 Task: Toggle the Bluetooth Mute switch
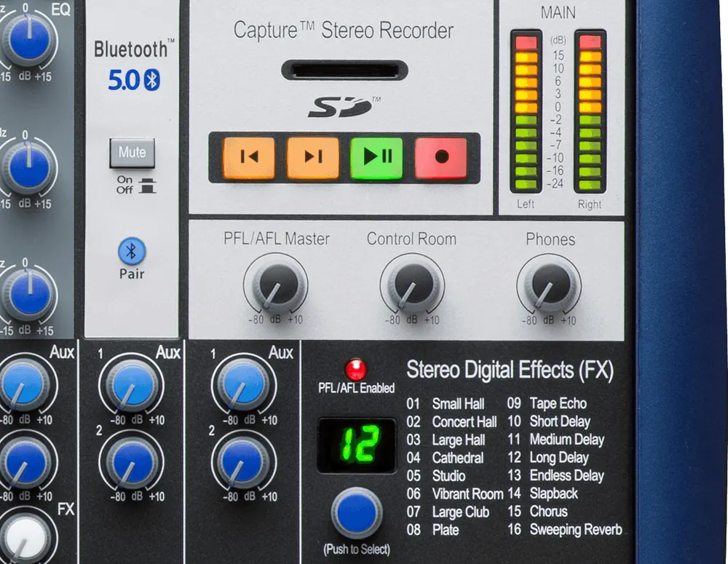point(132,153)
